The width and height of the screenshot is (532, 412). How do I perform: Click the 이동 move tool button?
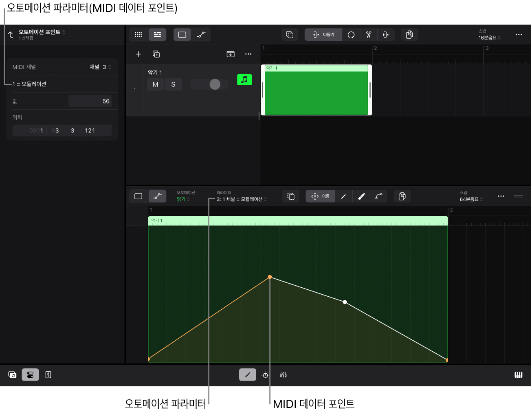[x=321, y=196]
